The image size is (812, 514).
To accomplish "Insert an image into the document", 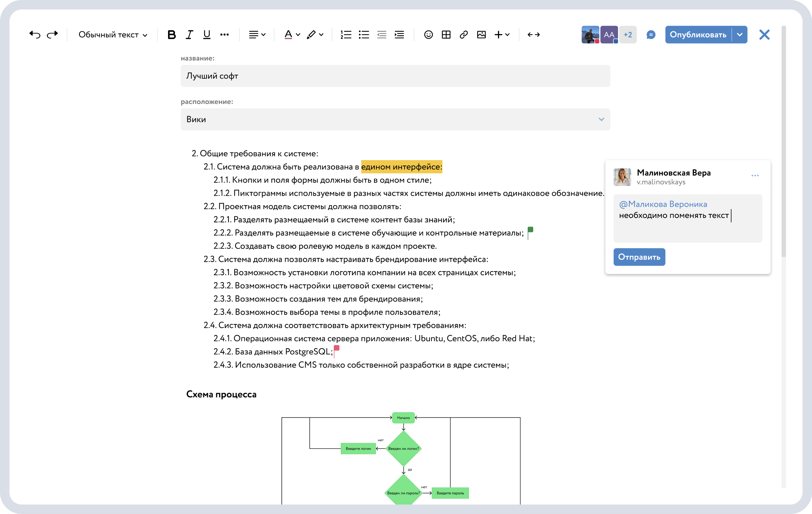I will pos(481,34).
